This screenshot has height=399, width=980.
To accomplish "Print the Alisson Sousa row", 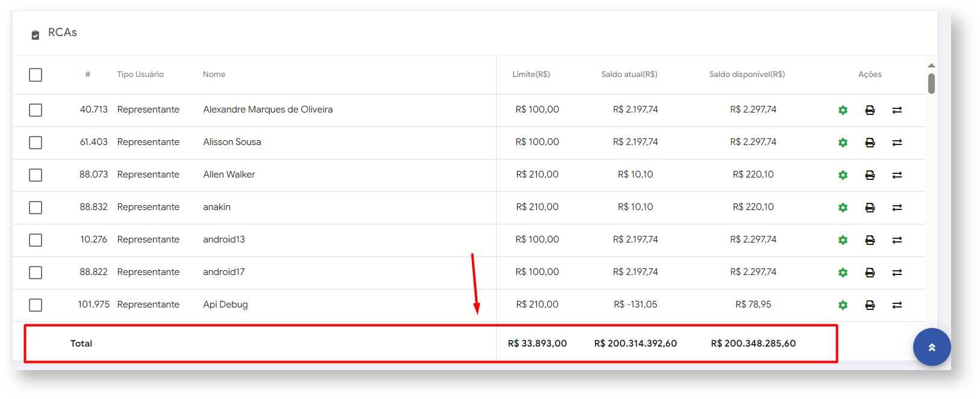I will 870,143.
